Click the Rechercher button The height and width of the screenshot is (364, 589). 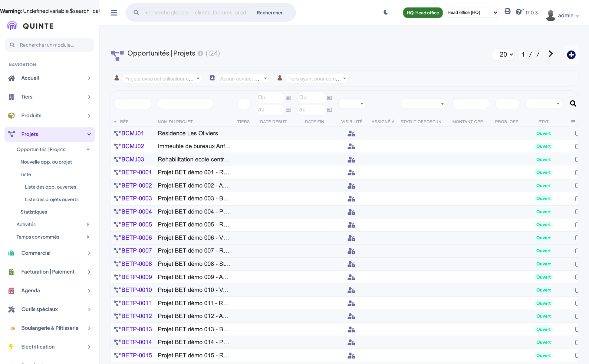(269, 12)
